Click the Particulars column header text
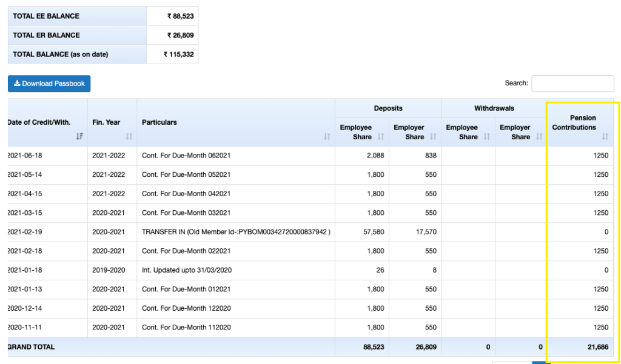The image size is (621, 364). (x=159, y=122)
